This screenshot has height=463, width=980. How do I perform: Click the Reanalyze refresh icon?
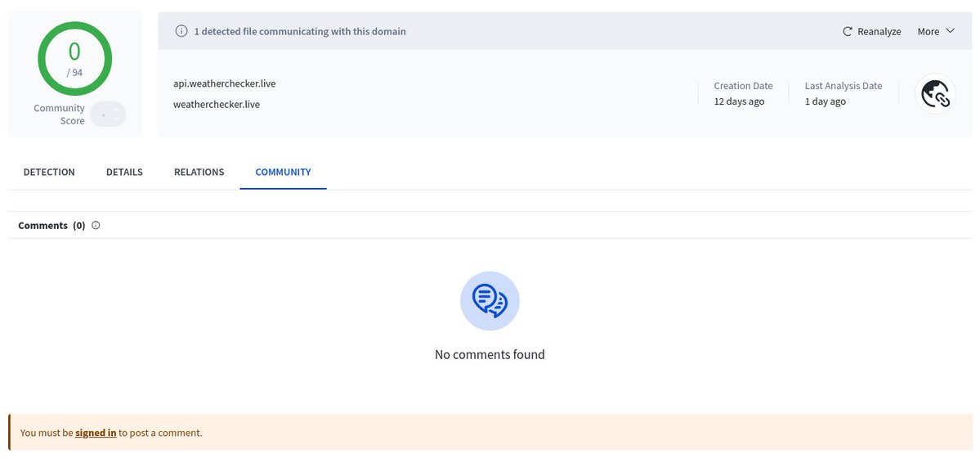coord(848,31)
